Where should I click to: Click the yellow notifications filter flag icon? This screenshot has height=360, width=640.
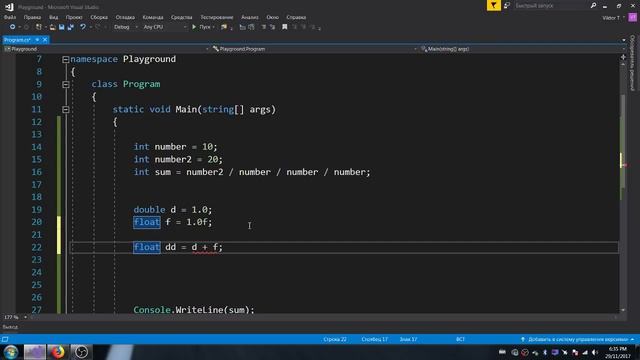[x=493, y=5]
